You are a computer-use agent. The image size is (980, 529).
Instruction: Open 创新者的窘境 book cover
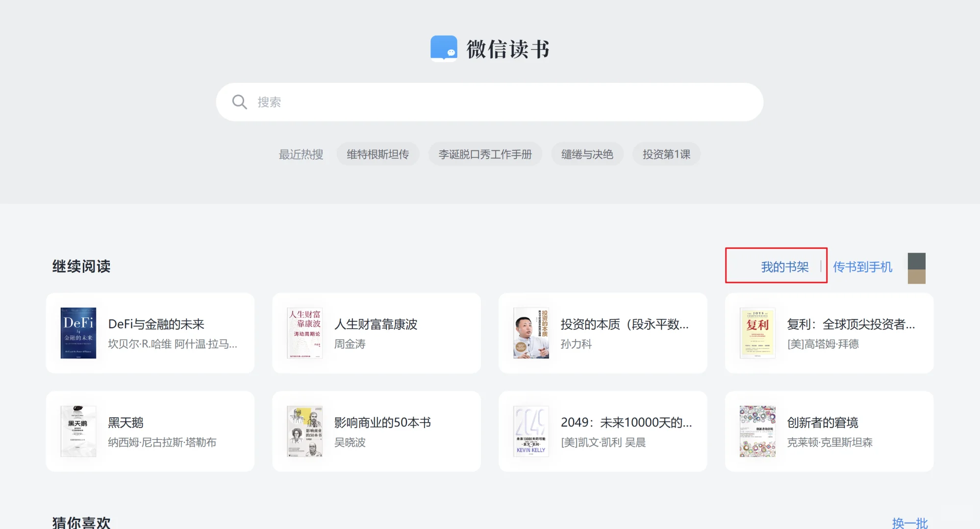click(757, 432)
